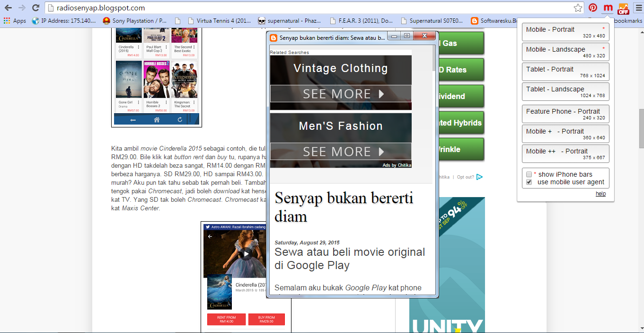Click Ads by Chitika label
Image resolution: width=644 pixels, height=333 pixels.
pos(397,165)
